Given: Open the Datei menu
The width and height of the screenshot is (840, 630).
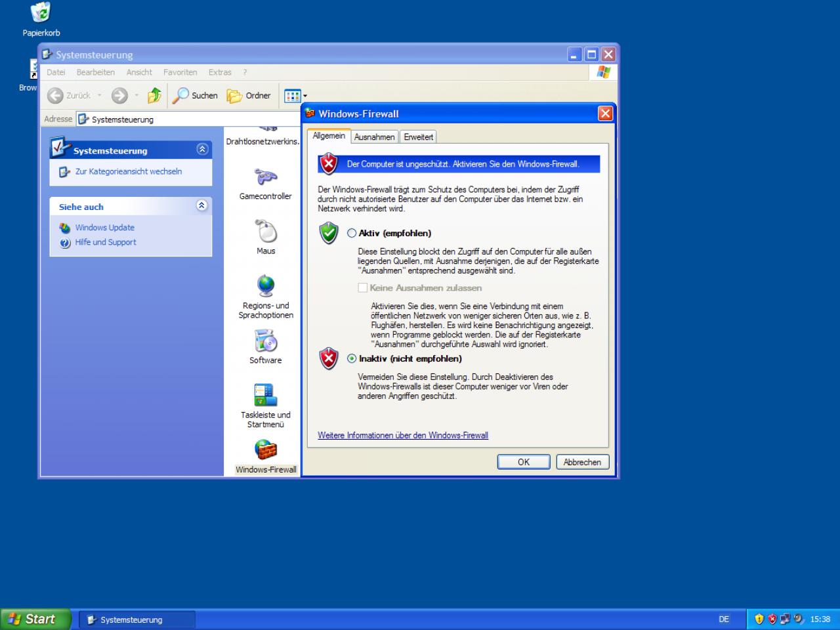Looking at the screenshot, I should [x=56, y=72].
